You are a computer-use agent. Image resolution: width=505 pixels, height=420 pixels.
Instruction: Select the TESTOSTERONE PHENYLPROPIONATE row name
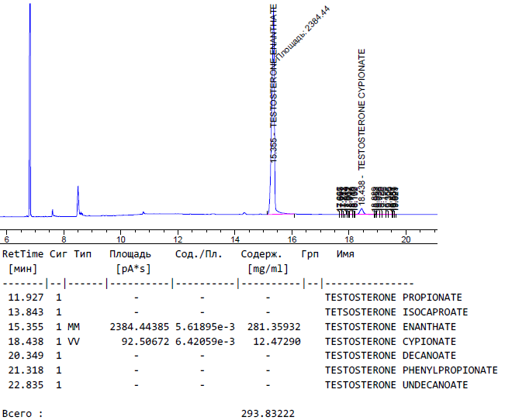click(410, 370)
